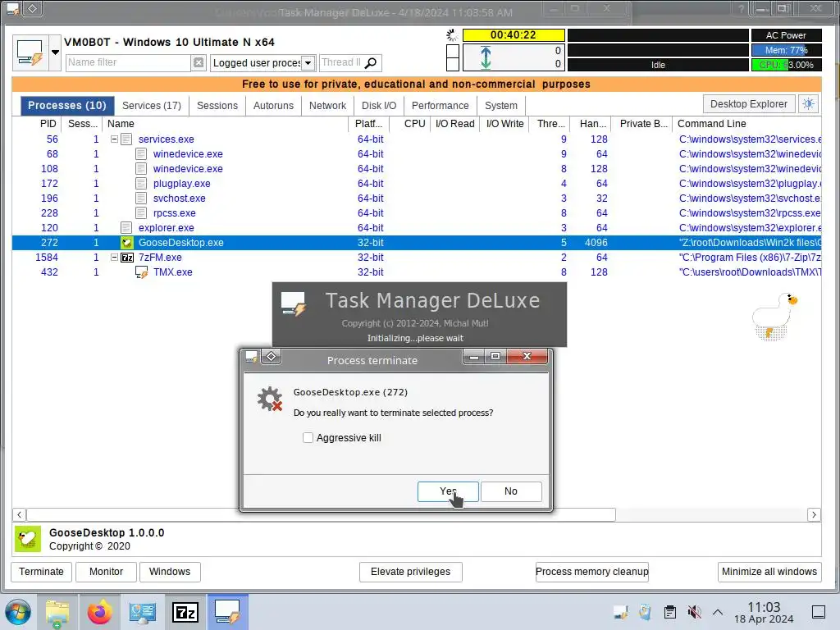Open the system settings taskbar icon
The image size is (840, 630).
(x=142, y=612)
